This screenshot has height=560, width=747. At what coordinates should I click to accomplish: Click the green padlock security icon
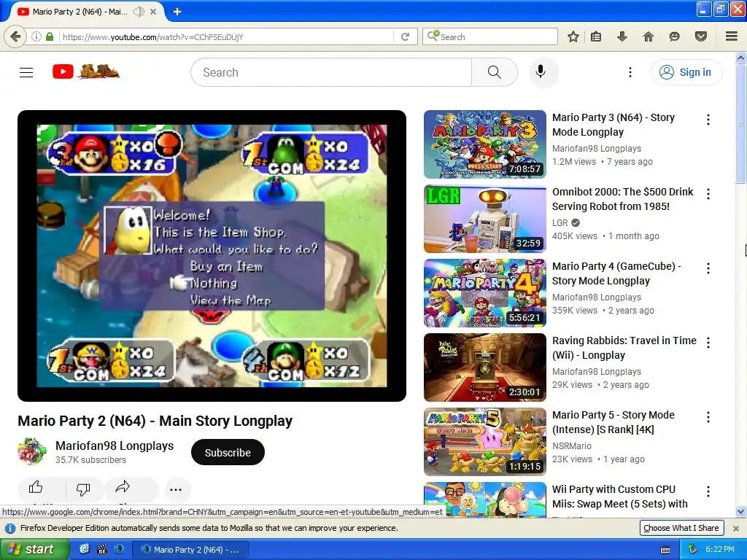50,36
